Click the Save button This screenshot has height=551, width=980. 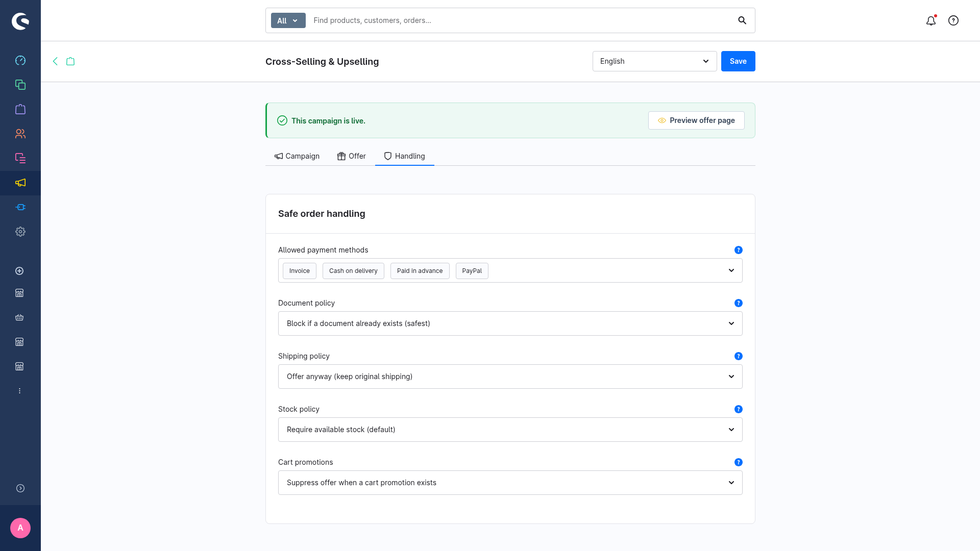point(738,61)
